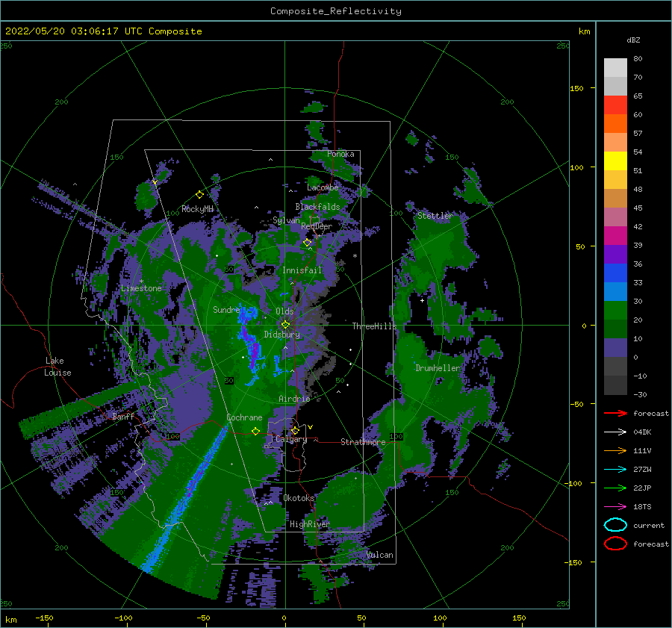Click the yellow diamond marker below Cochrane

[x=255, y=432]
